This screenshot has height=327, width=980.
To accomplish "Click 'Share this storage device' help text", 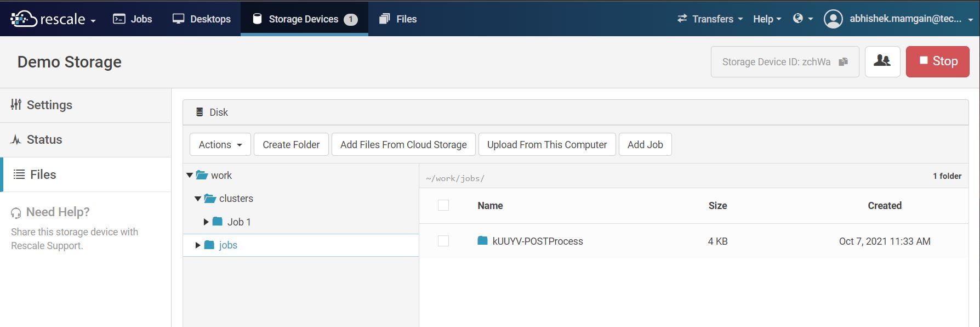I will [x=75, y=239].
